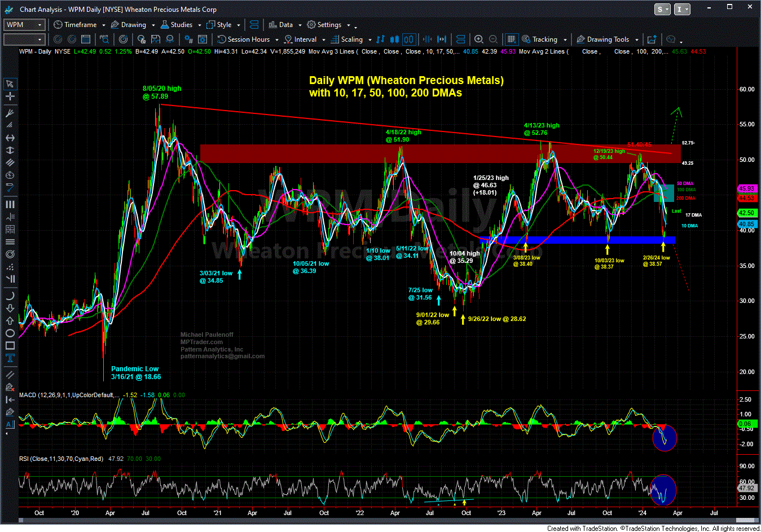
Task: Select the arc drawing tool
Action: pyautogui.click(x=10, y=296)
